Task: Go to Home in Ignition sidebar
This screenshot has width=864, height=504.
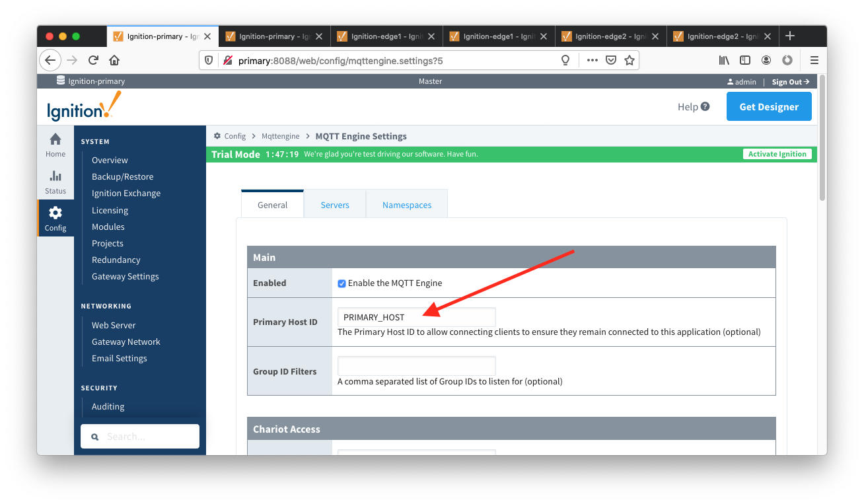Action: coord(55,145)
